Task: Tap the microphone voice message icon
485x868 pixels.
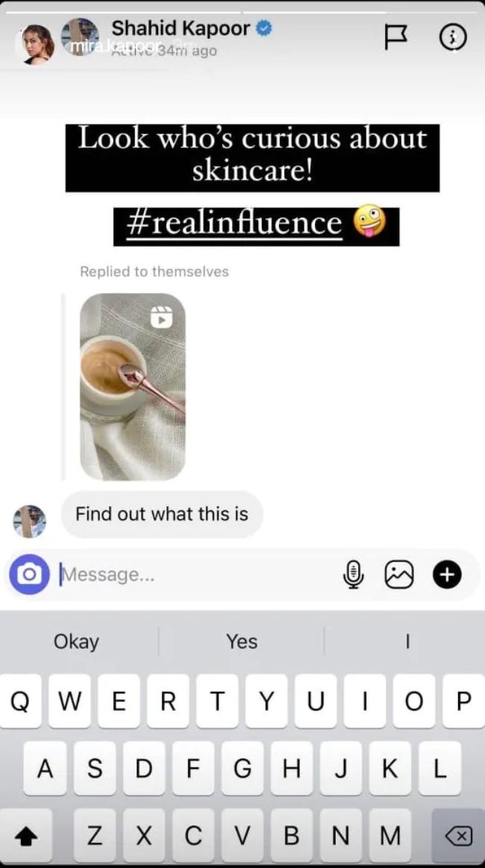Action: click(353, 575)
